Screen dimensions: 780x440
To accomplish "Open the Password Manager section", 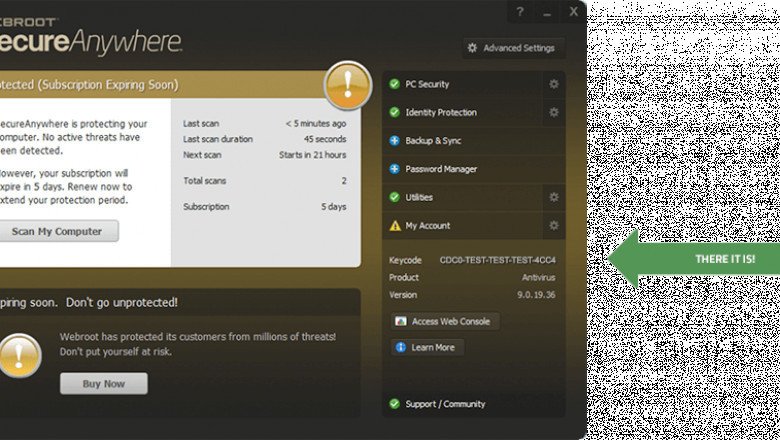I will tap(474, 169).
